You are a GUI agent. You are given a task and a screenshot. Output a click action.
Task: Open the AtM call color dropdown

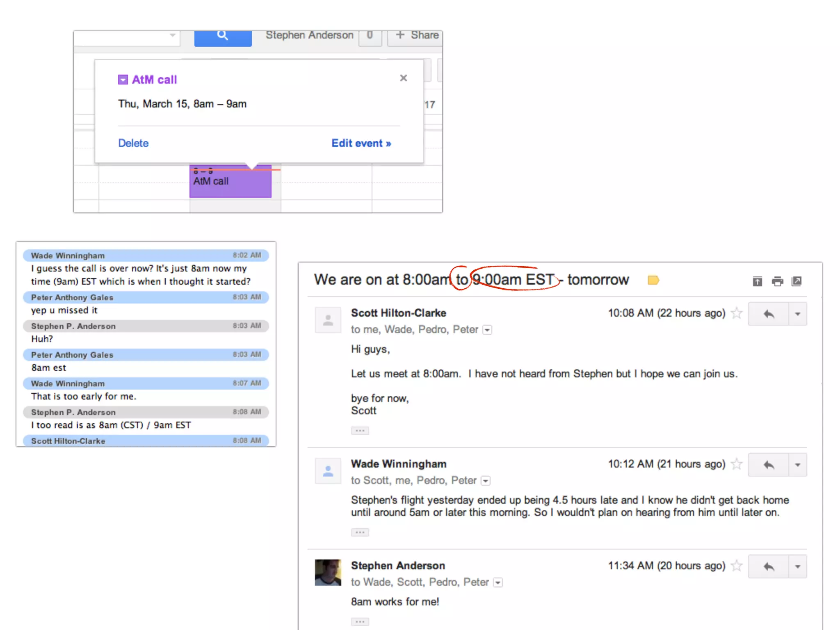123,80
